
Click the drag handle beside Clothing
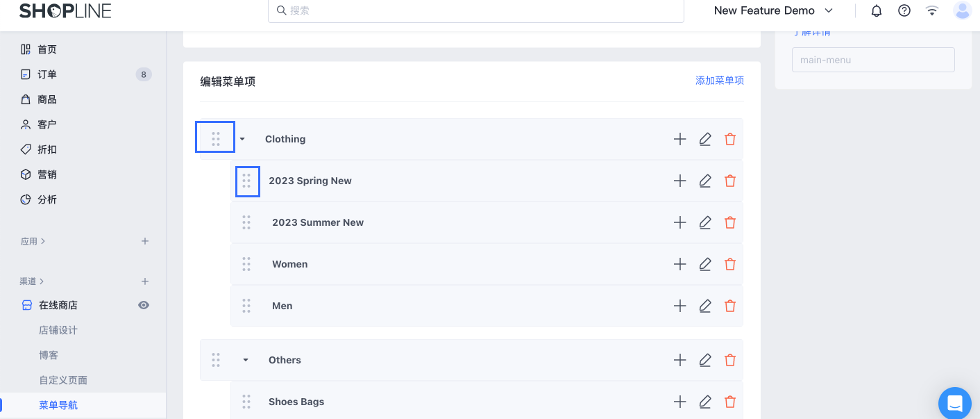(216, 139)
